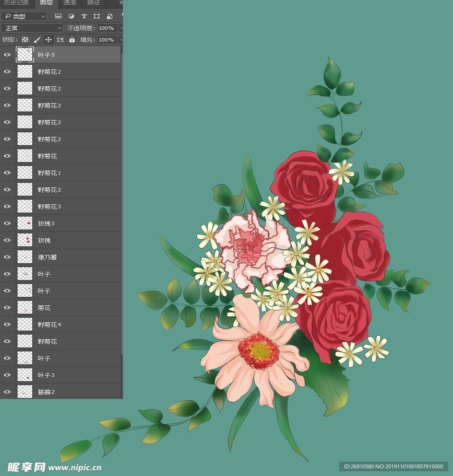Enable lock position icon
This screenshot has height=476, width=453.
click(48, 39)
